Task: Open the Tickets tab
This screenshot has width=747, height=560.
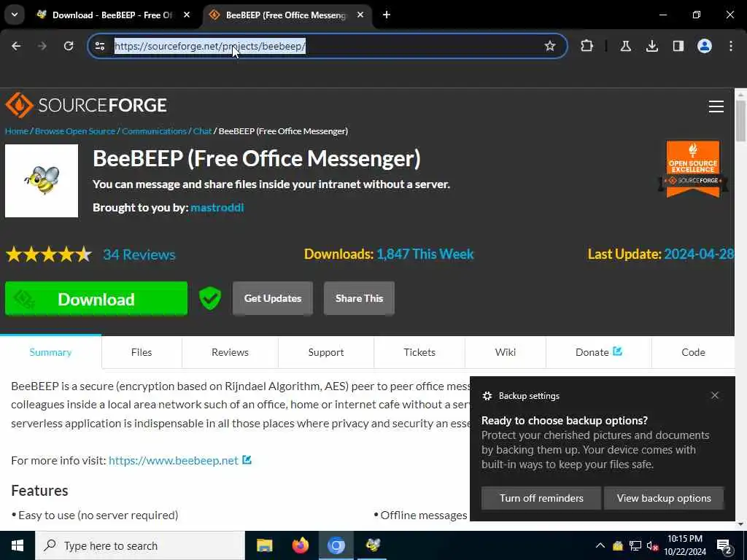Action: (419, 352)
